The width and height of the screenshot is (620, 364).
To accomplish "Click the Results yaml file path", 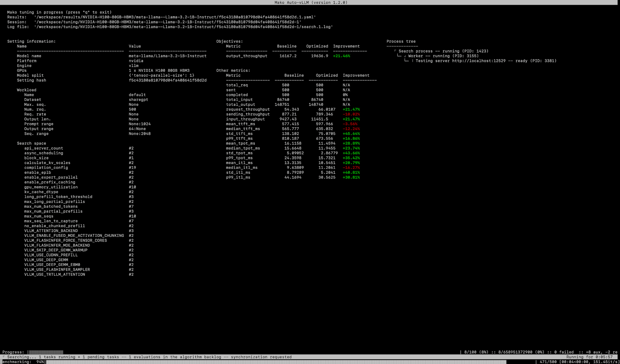I will pyautogui.click(x=175, y=17).
